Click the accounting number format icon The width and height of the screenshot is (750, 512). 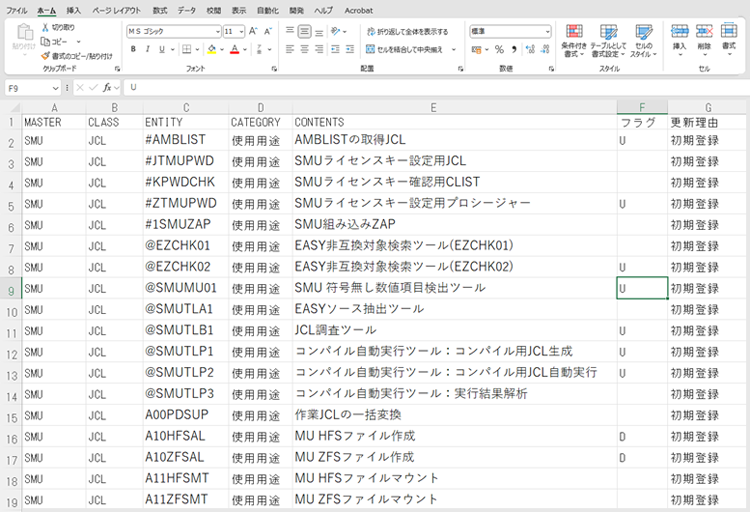[x=476, y=49]
